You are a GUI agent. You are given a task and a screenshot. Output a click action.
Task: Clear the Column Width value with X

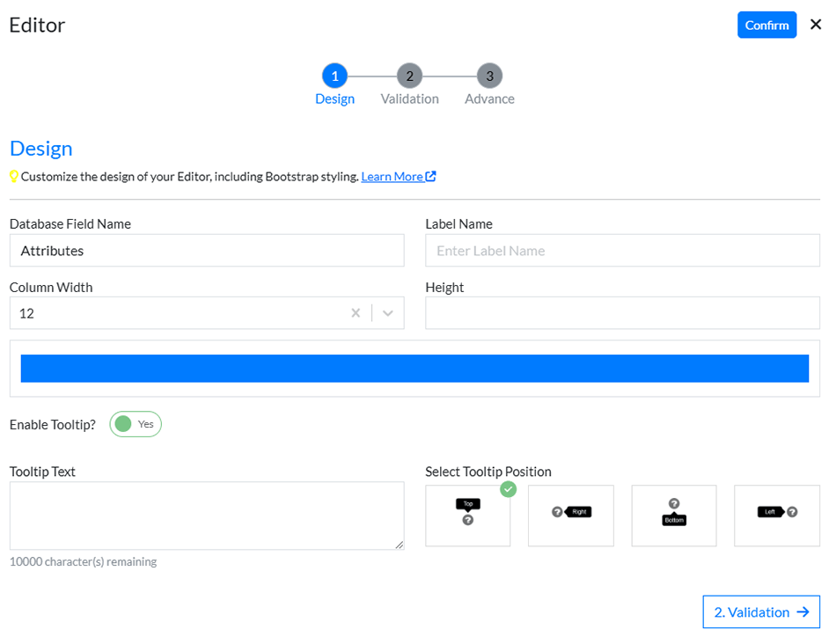(x=356, y=313)
